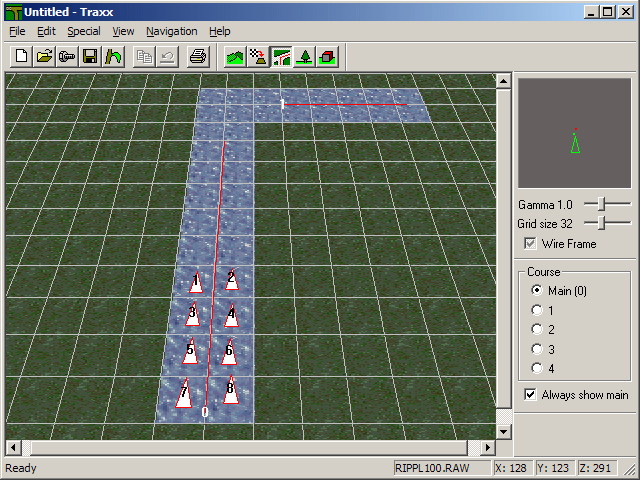Uncheck Always show main

point(530,395)
